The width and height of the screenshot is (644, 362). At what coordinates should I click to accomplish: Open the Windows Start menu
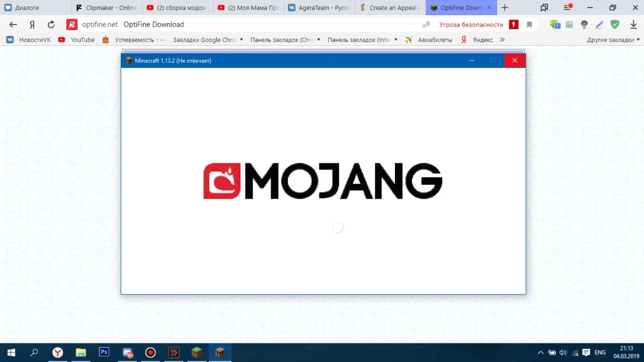coord(11,352)
